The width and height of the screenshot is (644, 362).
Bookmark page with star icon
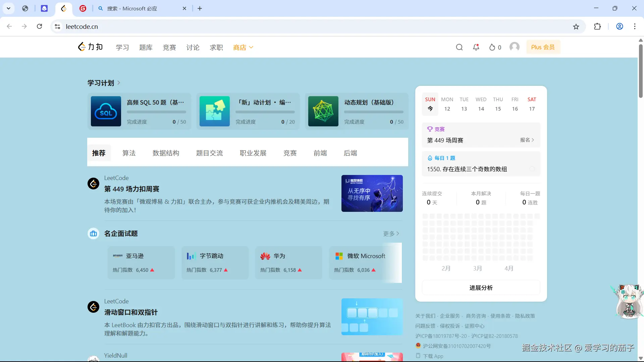pos(576,26)
